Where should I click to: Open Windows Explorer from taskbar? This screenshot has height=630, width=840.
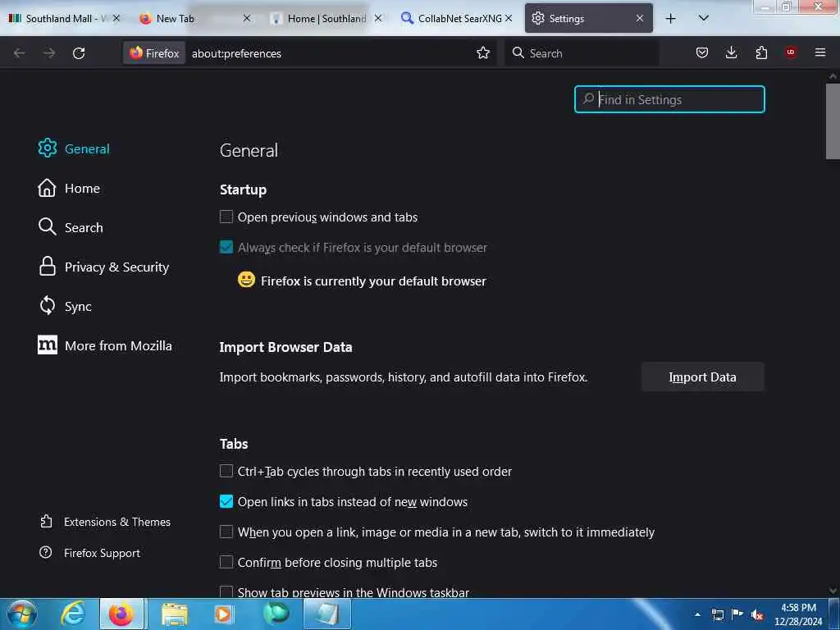[174, 614]
